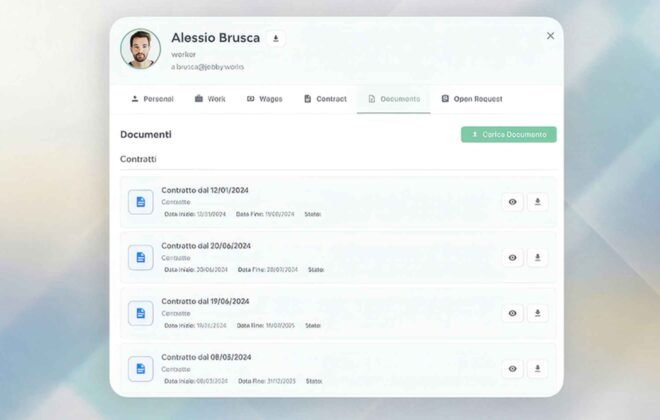Select the Contract tab
660x420 pixels.
[x=325, y=99]
